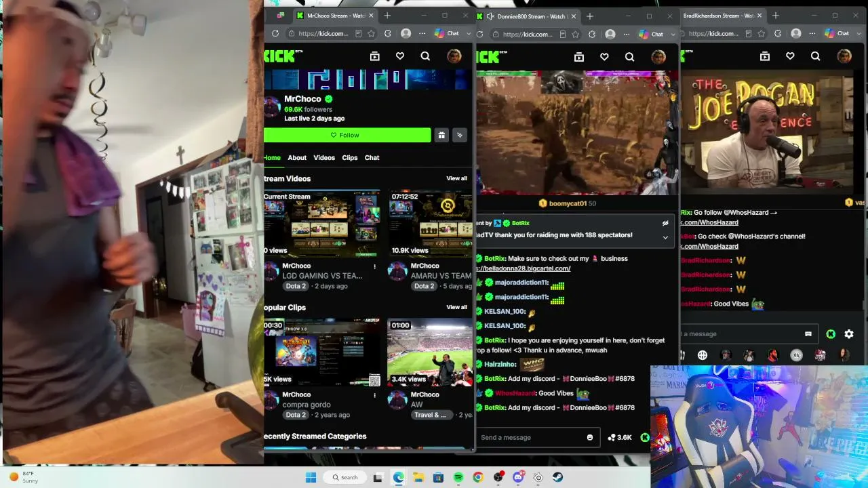Click the heart icon in BradRichardson window header

(x=790, y=56)
